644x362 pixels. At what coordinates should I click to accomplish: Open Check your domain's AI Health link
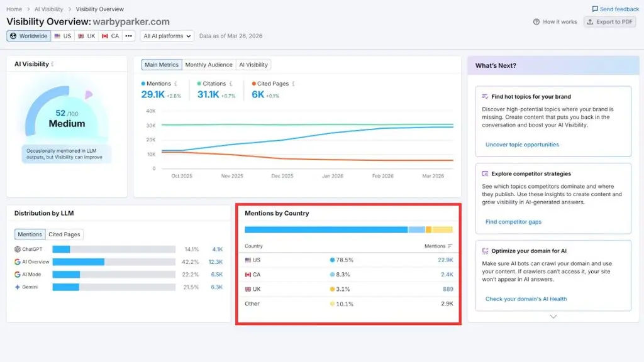[x=526, y=299]
